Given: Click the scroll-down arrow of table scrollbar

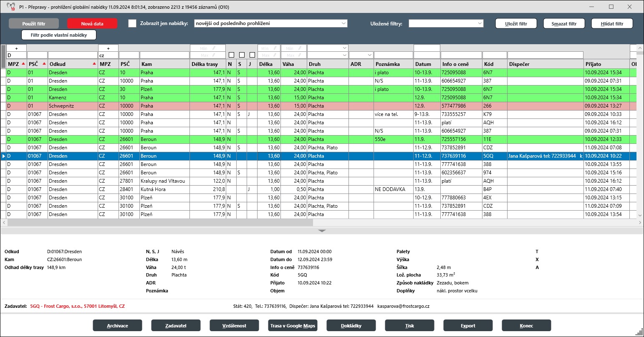Looking at the screenshot, I should pos(640,215).
